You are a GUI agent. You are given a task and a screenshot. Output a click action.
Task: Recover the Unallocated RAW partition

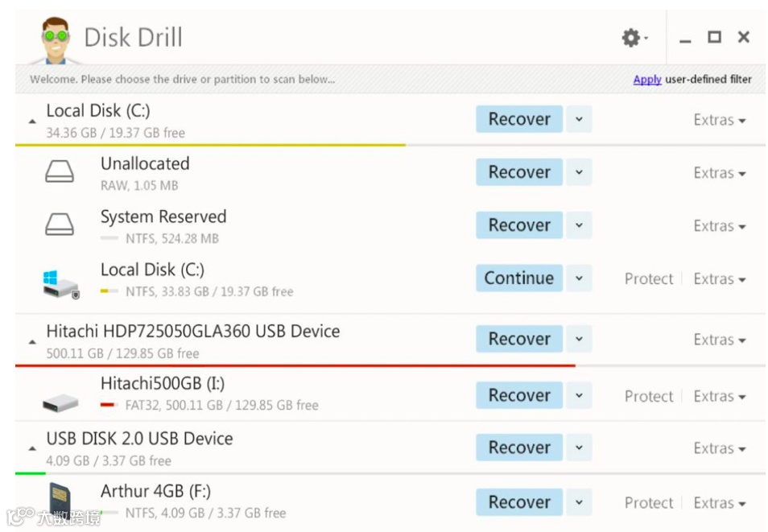click(519, 172)
